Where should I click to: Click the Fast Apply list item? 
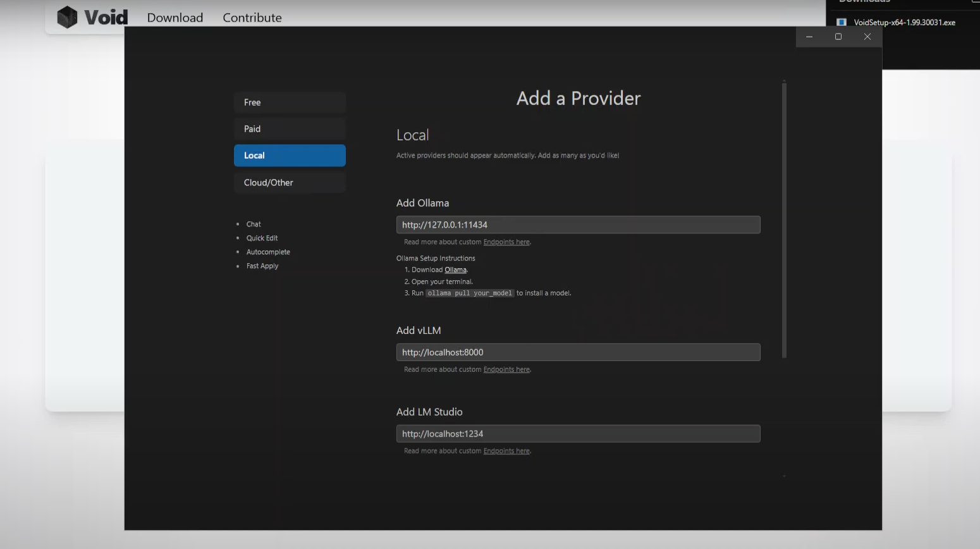tap(262, 266)
